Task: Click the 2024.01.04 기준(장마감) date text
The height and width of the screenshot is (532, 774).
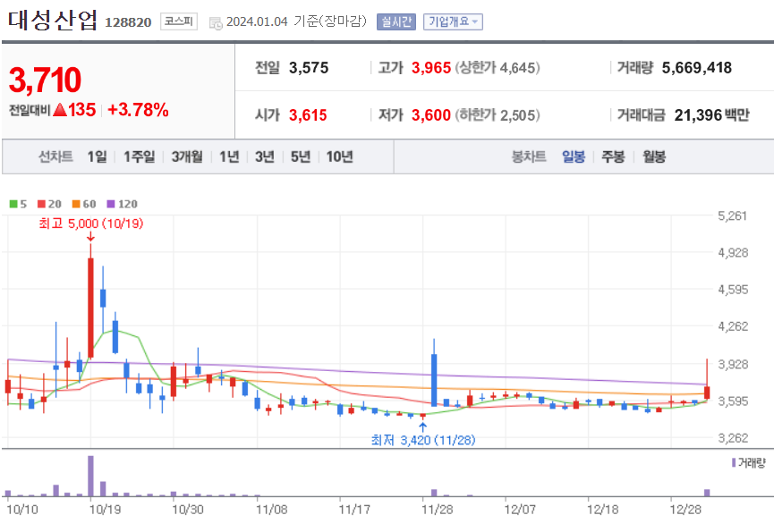Action: pyautogui.click(x=296, y=21)
